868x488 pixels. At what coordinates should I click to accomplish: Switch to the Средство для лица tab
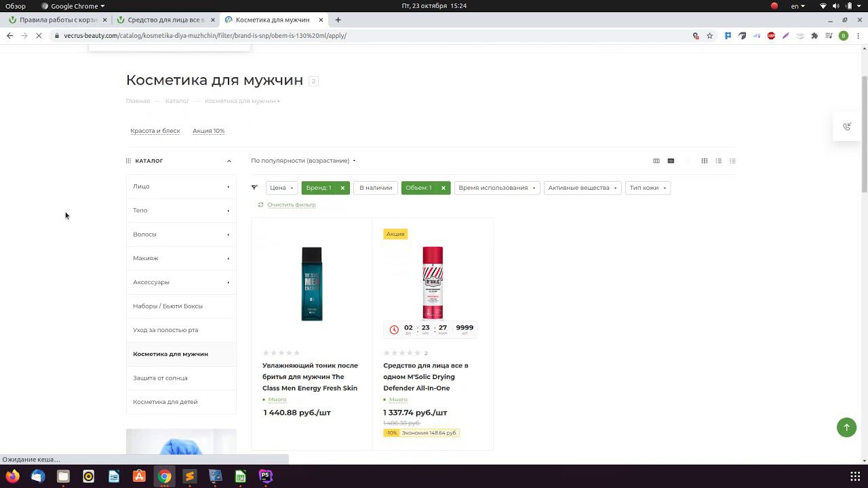click(x=165, y=20)
